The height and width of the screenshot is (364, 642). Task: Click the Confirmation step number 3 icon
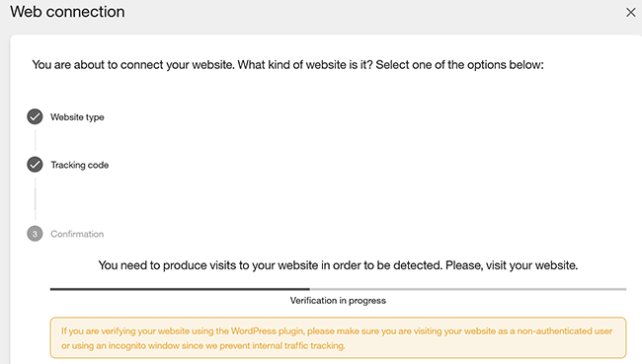pos(35,234)
